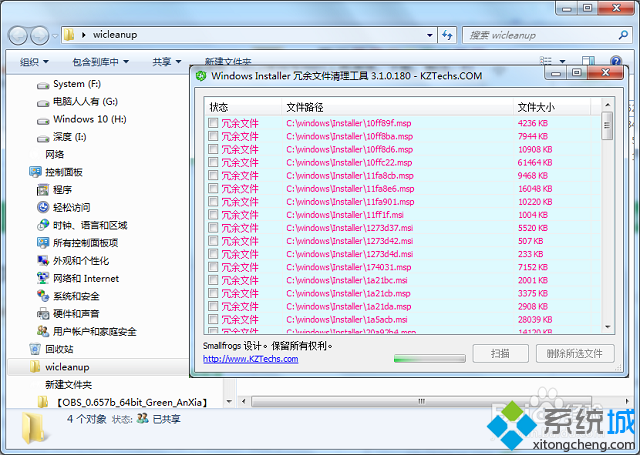Click the 删除所选文件 button
This screenshot has height=455, width=640.
(x=575, y=353)
